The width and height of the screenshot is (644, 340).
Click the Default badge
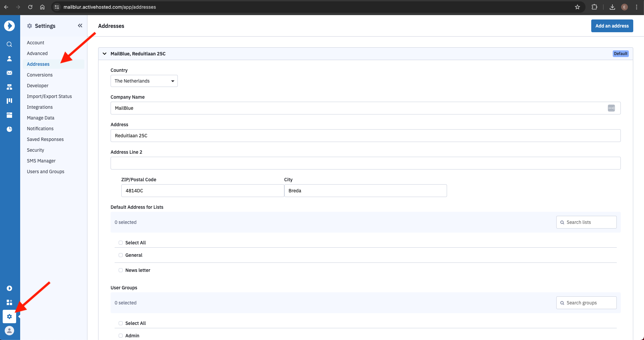coord(620,54)
